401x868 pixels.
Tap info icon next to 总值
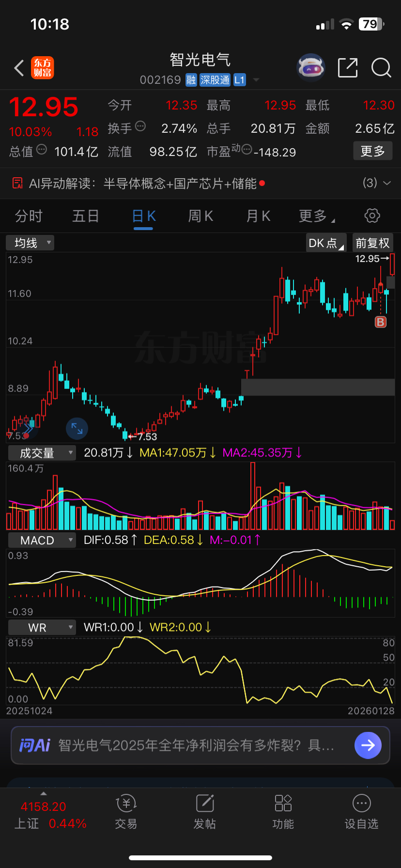(x=42, y=150)
